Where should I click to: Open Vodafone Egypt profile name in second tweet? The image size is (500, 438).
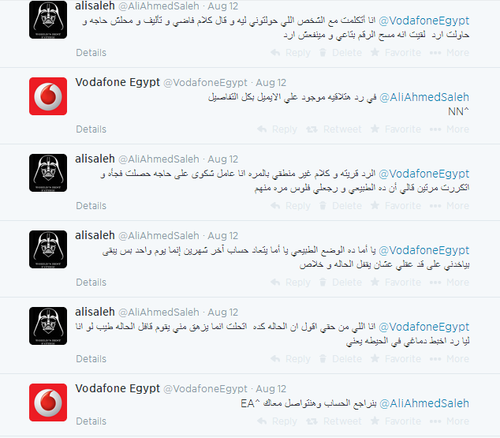point(117,82)
